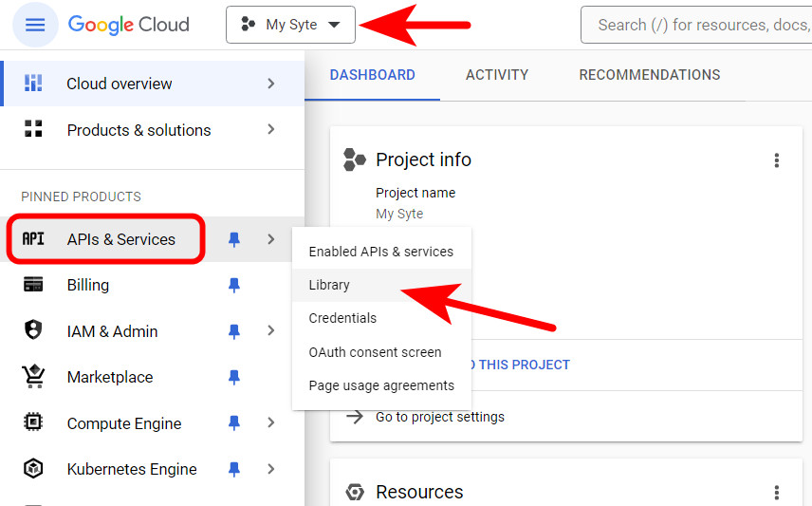Image resolution: width=812 pixels, height=506 pixels.
Task: Click Go to project settings link
Action: pos(440,417)
